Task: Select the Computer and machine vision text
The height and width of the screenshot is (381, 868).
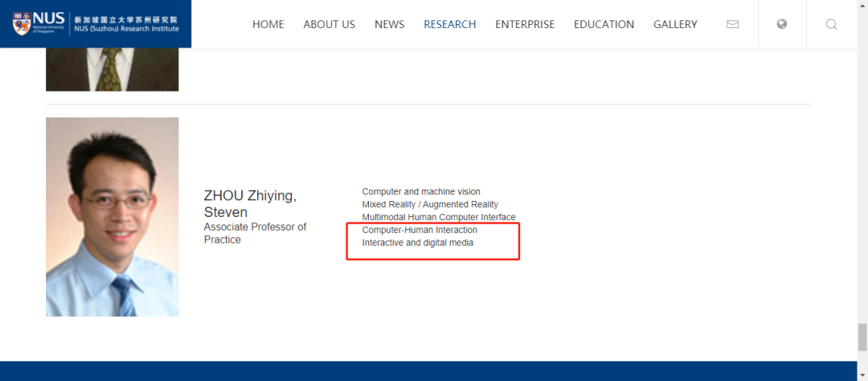Action: click(x=421, y=191)
